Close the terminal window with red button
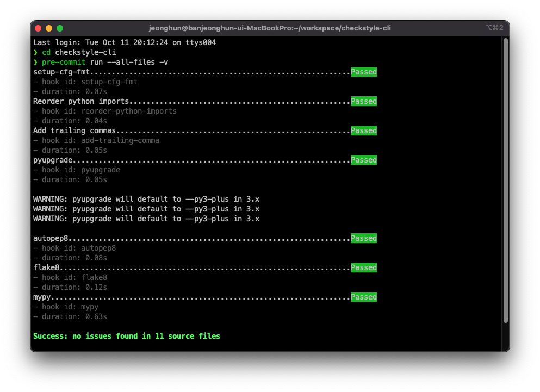 [38, 28]
